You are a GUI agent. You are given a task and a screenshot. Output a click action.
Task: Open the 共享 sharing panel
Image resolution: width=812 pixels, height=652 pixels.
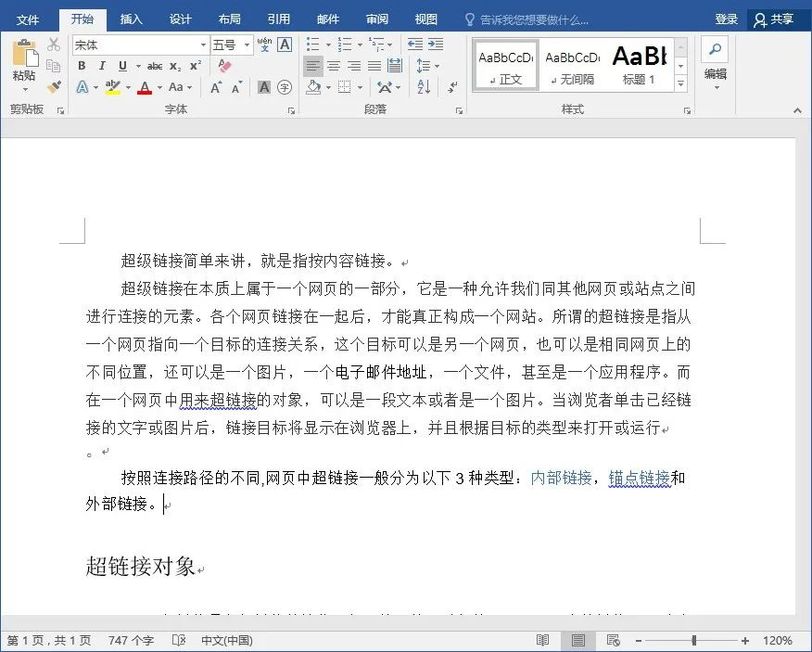click(x=780, y=18)
